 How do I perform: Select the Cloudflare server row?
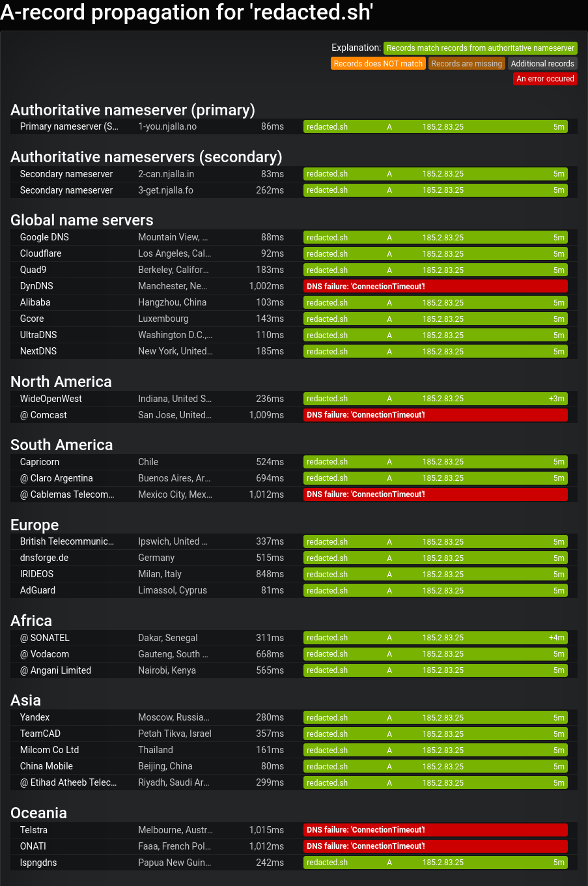[294, 253]
